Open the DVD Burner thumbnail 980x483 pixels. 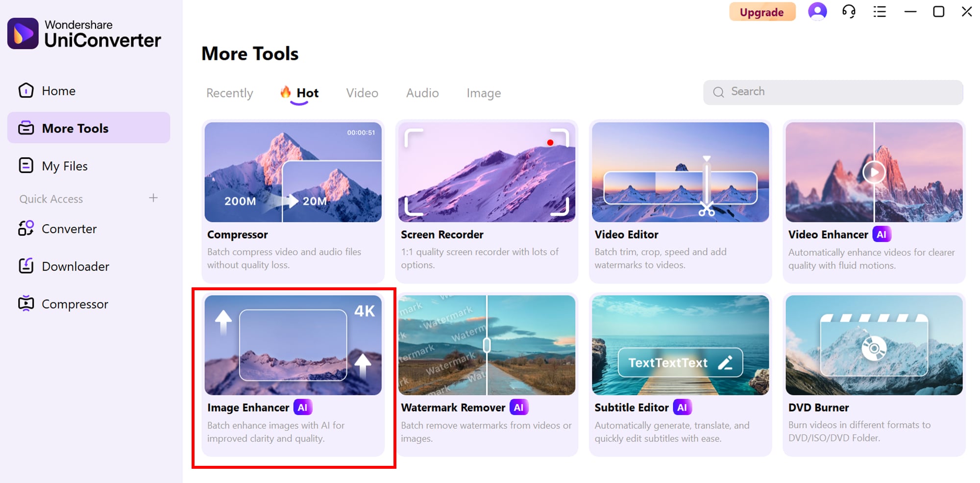[x=874, y=345]
